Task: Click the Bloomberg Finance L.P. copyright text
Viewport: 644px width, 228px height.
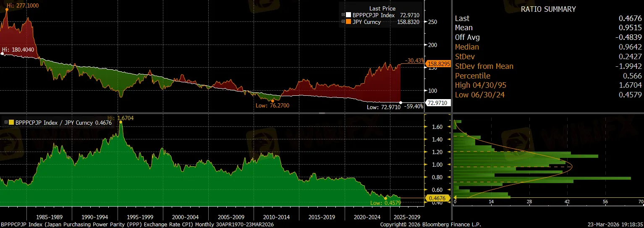Action: click(430, 225)
